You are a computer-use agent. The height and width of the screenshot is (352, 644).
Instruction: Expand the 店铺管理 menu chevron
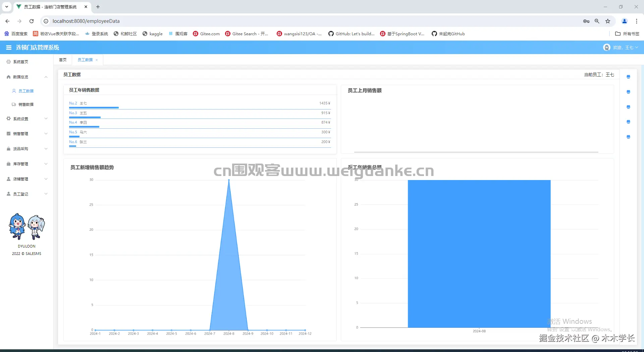coord(46,179)
